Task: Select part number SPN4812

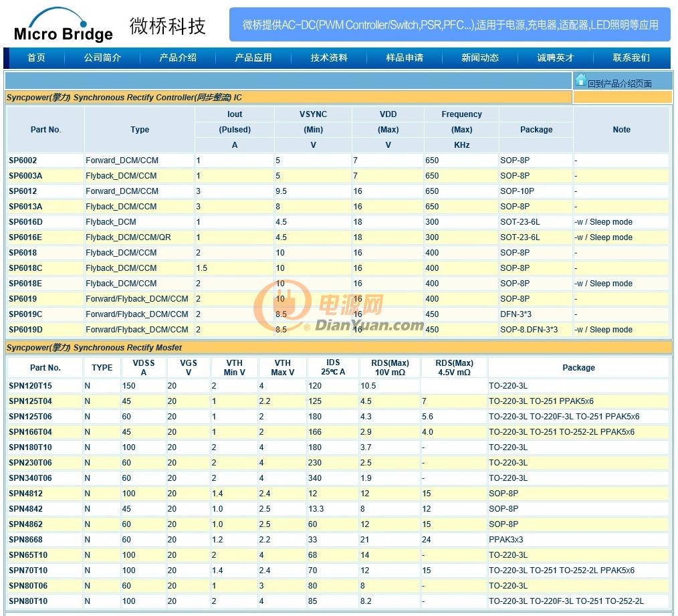Action: point(25,493)
